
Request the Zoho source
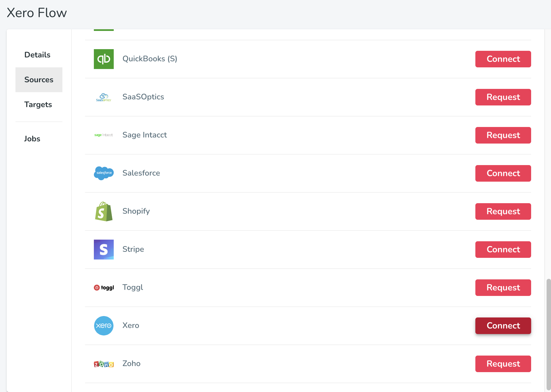click(x=503, y=364)
